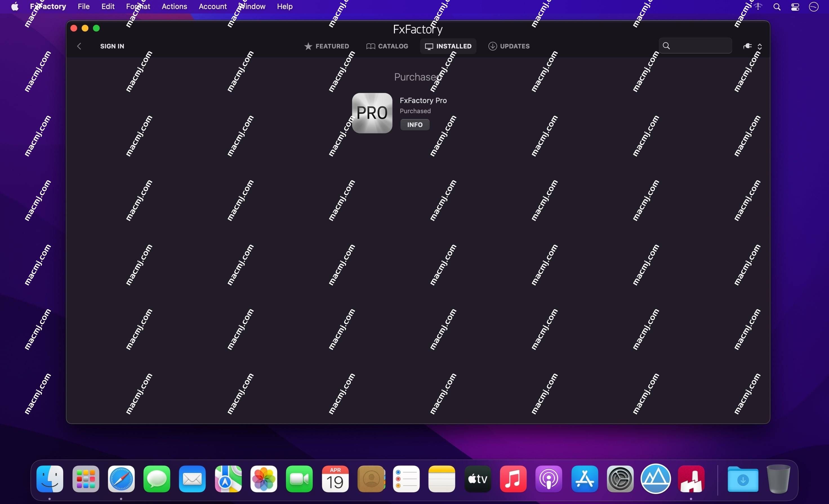Screen dimensions: 829x504
Task: Open the Apple menu
Action: (15, 6)
